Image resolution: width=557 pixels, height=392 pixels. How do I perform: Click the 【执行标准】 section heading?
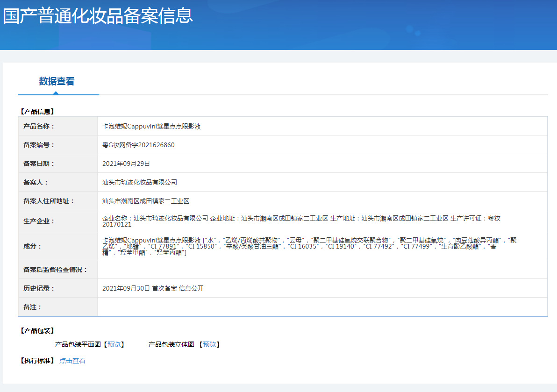click(37, 361)
